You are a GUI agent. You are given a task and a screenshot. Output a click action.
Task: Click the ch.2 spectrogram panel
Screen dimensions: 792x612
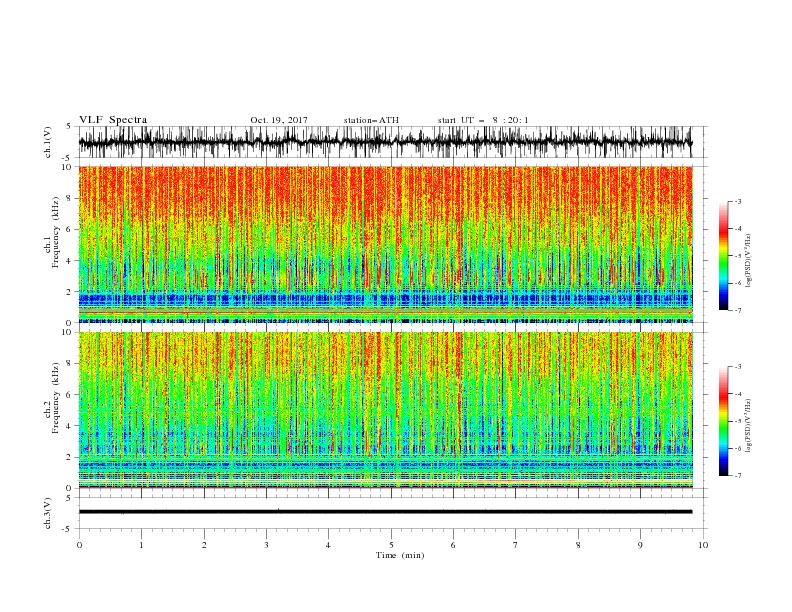[x=385, y=410]
